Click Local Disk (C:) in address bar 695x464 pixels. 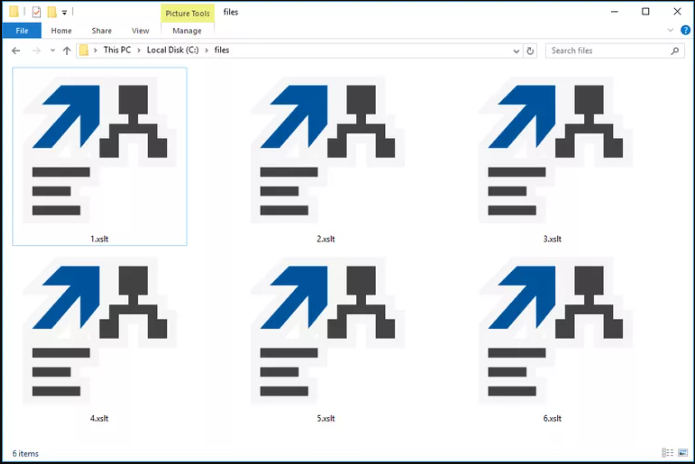pos(172,50)
